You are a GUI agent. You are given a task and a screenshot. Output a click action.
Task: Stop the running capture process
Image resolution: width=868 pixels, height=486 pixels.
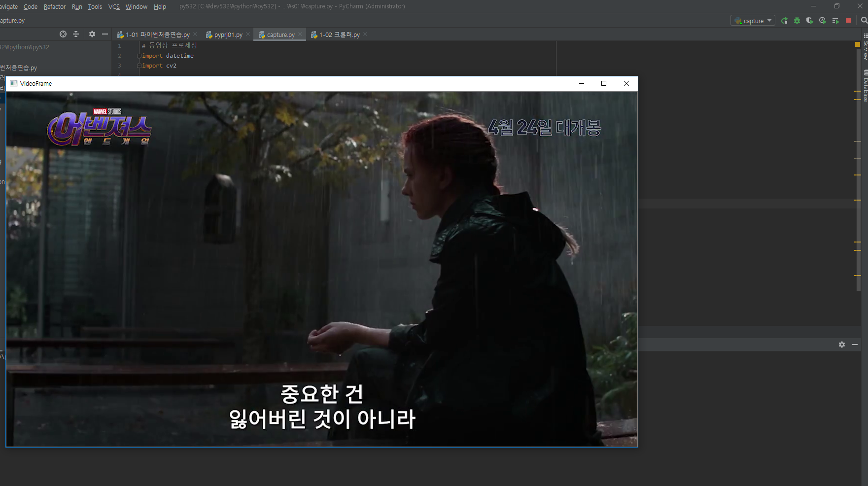point(848,21)
